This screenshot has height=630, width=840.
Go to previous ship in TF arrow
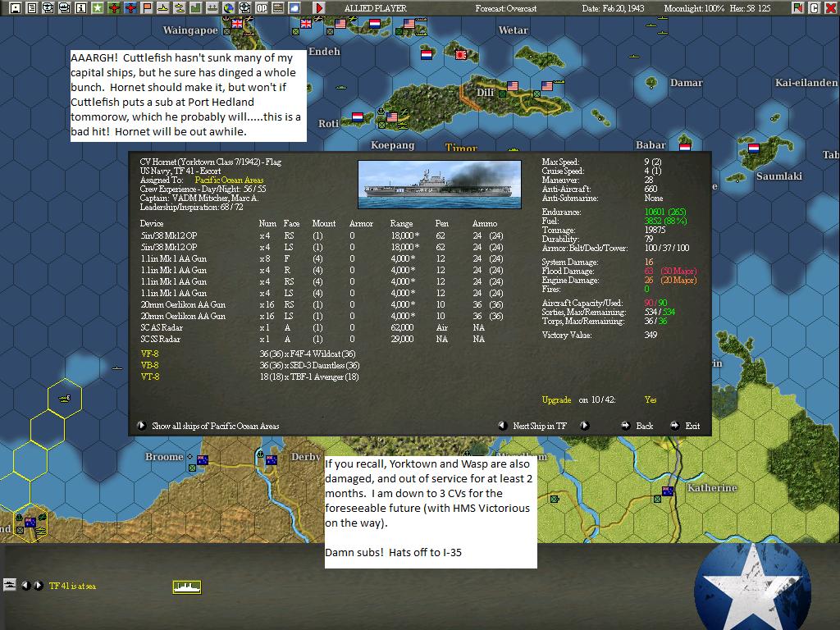point(503,426)
